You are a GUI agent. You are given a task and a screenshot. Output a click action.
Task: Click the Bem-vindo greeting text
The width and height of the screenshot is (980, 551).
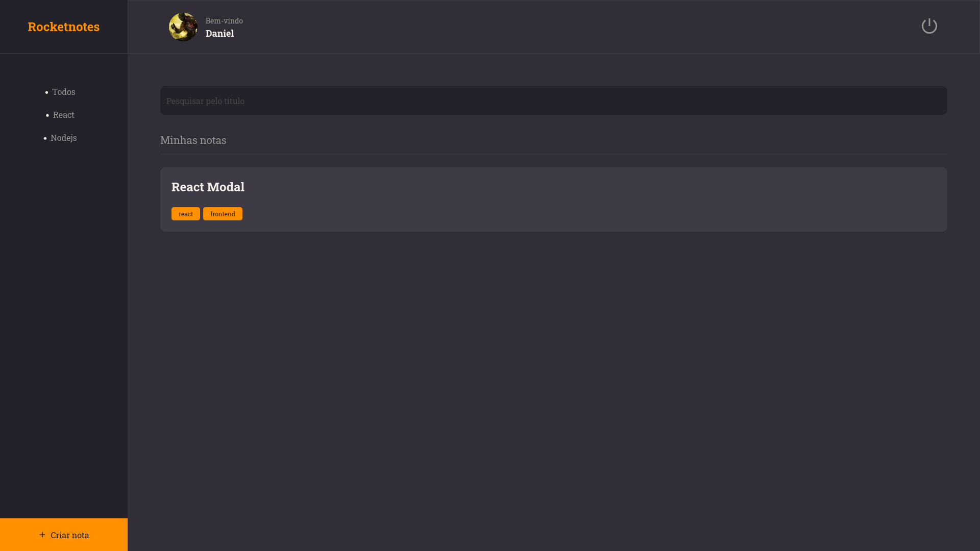pos(224,21)
